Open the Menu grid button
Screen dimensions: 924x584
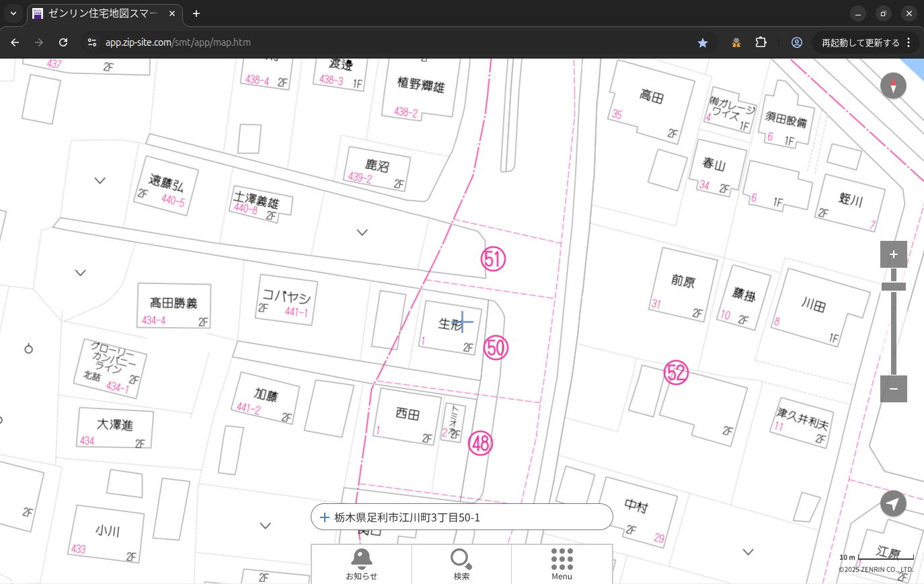[562, 564]
